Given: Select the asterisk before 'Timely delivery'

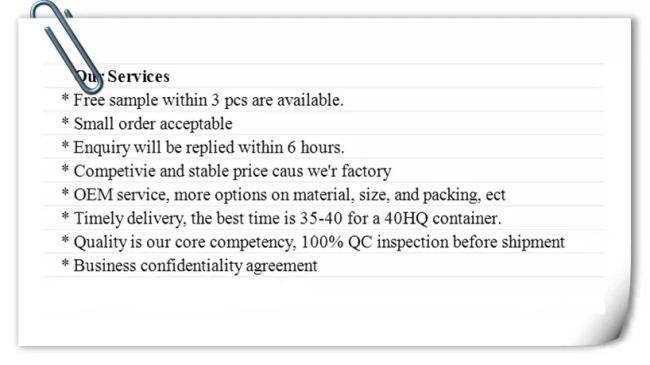Looking at the screenshot, I should 65,217.
